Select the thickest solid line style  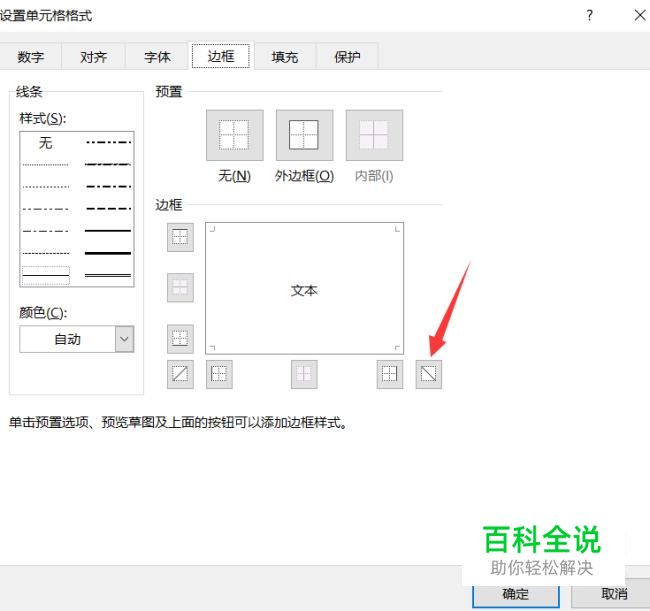coord(108,253)
